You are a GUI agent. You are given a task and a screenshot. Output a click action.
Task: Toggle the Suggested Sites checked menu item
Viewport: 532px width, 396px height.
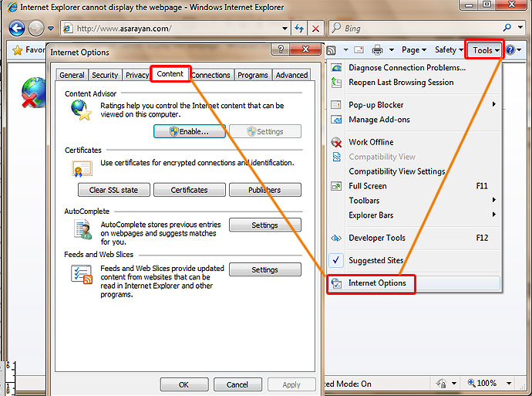click(x=375, y=260)
